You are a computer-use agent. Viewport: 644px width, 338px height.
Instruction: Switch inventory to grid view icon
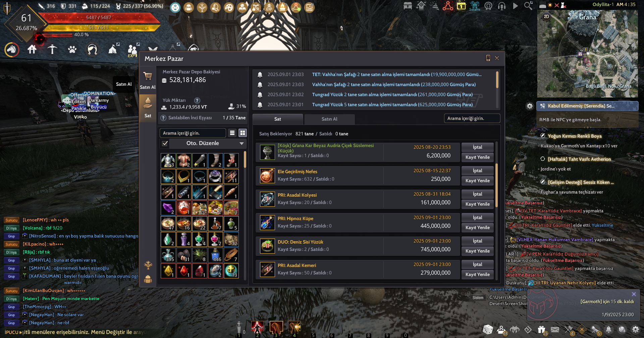pyautogui.click(x=243, y=133)
